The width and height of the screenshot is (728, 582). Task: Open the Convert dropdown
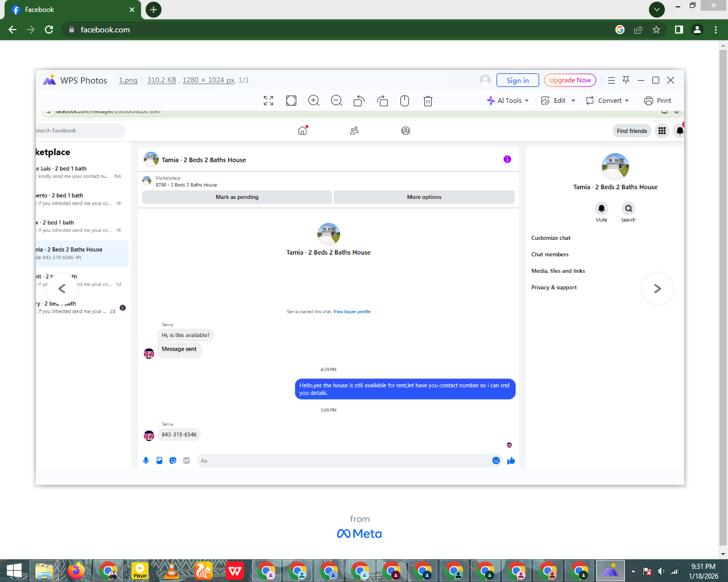pos(607,101)
